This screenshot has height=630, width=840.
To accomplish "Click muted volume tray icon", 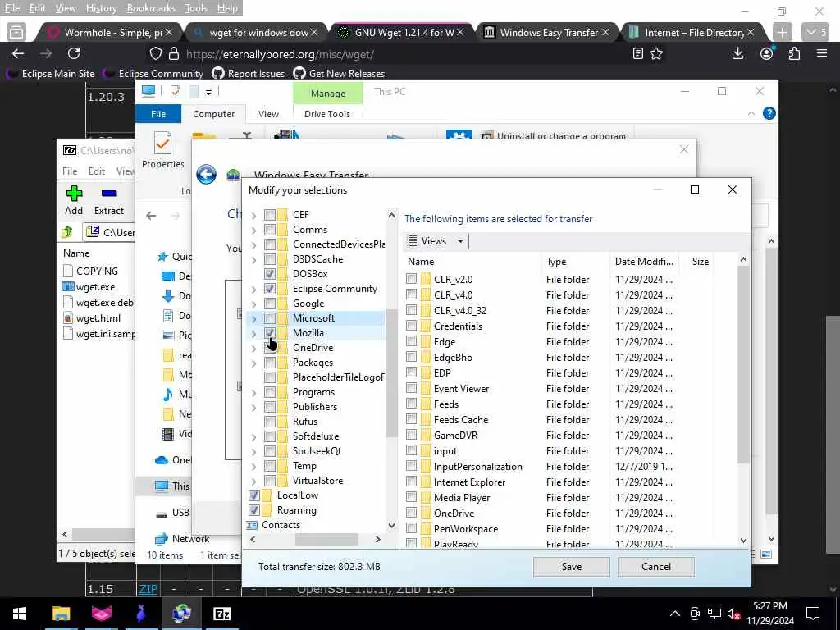I will coord(734,614).
